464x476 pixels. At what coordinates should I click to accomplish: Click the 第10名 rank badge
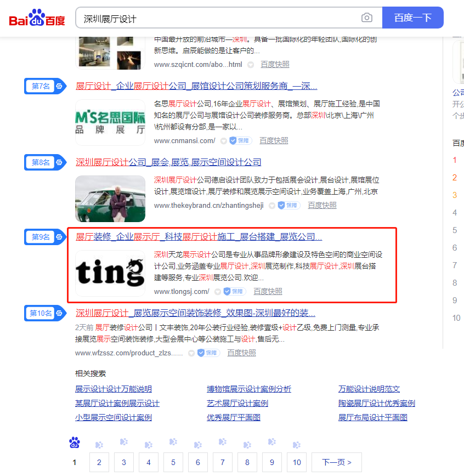click(45, 313)
